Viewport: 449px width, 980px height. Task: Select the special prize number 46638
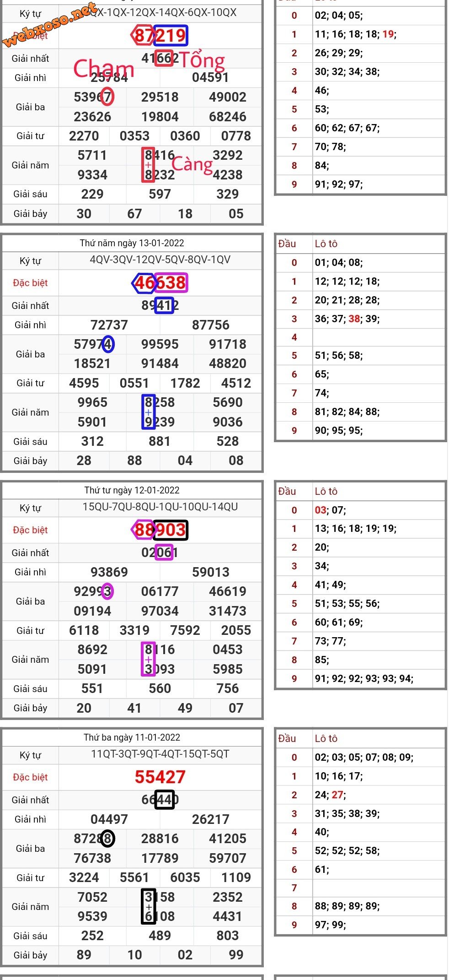160,282
